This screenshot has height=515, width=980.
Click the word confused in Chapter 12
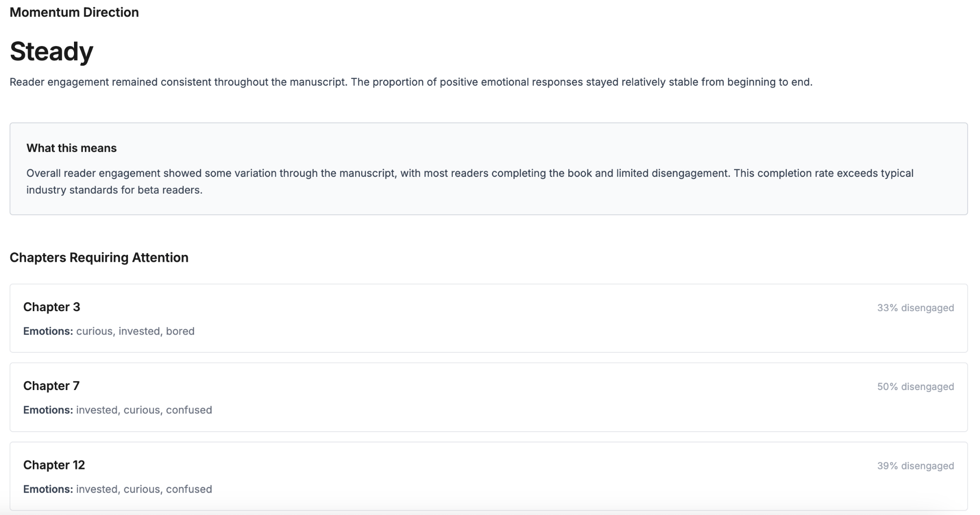(x=189, y=489)
